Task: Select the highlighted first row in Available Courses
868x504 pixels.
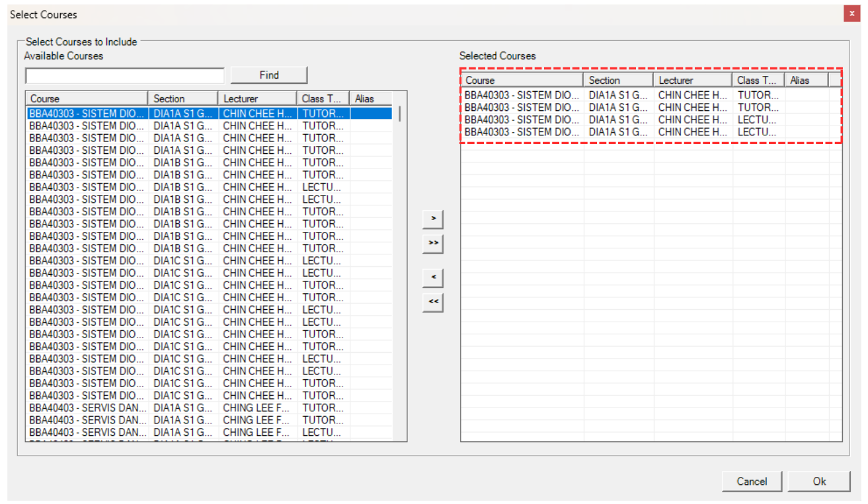Action: coord(87,114)
